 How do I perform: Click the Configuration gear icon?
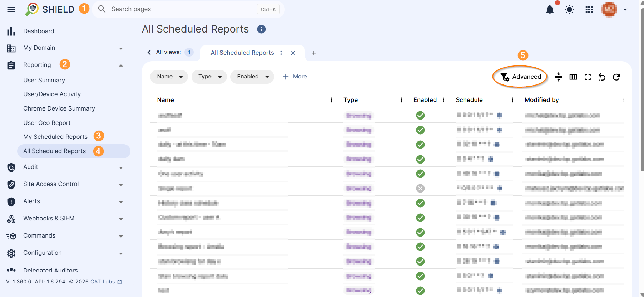[x=11, y=253]
